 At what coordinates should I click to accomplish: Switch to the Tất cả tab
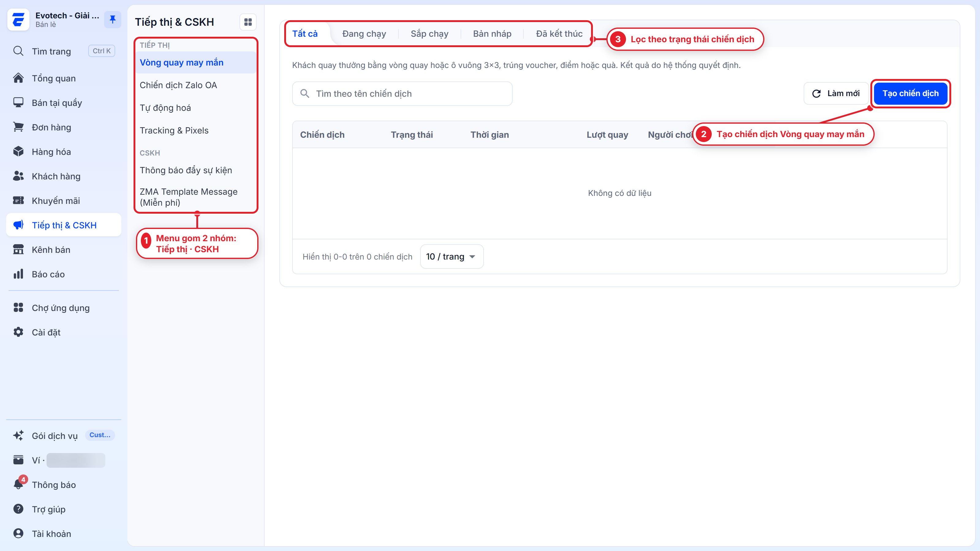coord(305,34)
